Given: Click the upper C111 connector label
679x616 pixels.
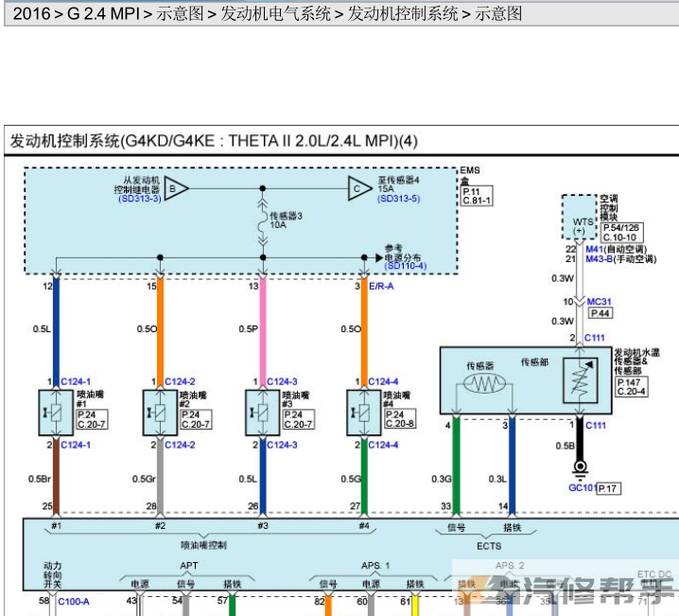Looking at the screenshot, I should (595, 338).
